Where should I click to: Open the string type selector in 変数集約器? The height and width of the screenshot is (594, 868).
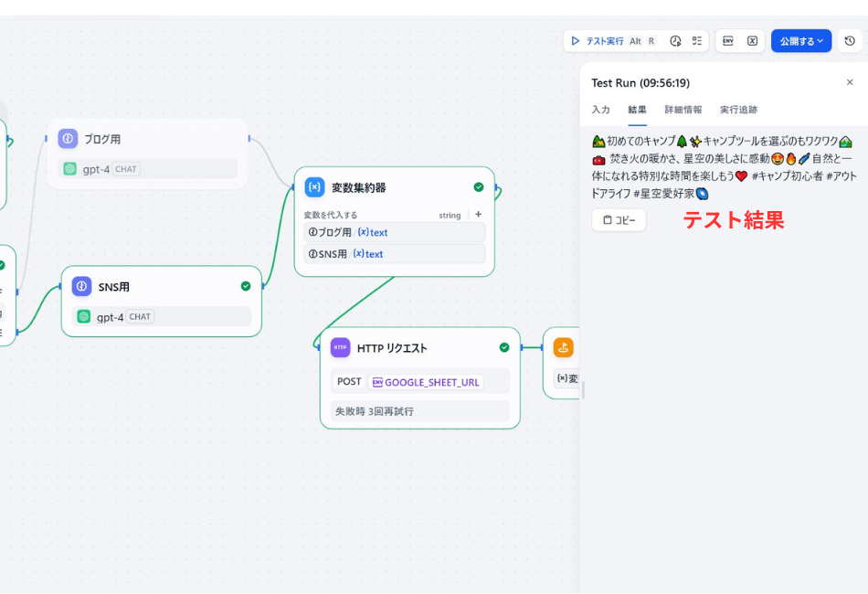pos(450,215)
